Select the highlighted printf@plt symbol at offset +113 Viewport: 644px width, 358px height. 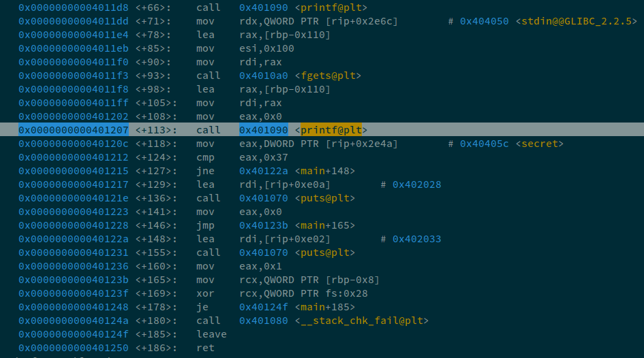[x=333, y=130]
